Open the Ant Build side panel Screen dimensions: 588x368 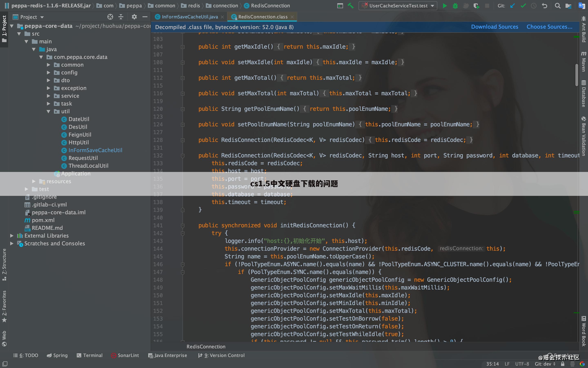click(584, 29)
